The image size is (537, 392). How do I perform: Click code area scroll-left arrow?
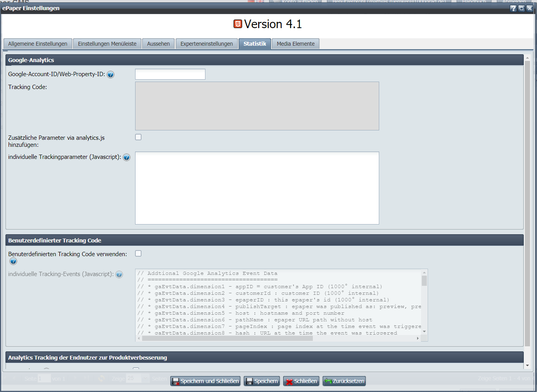tap(139, 339)
